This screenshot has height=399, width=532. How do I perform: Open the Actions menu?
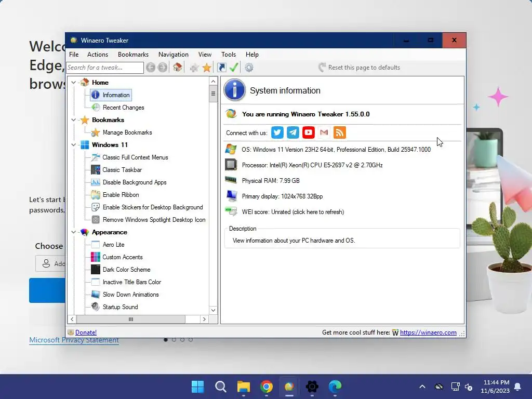98,54
